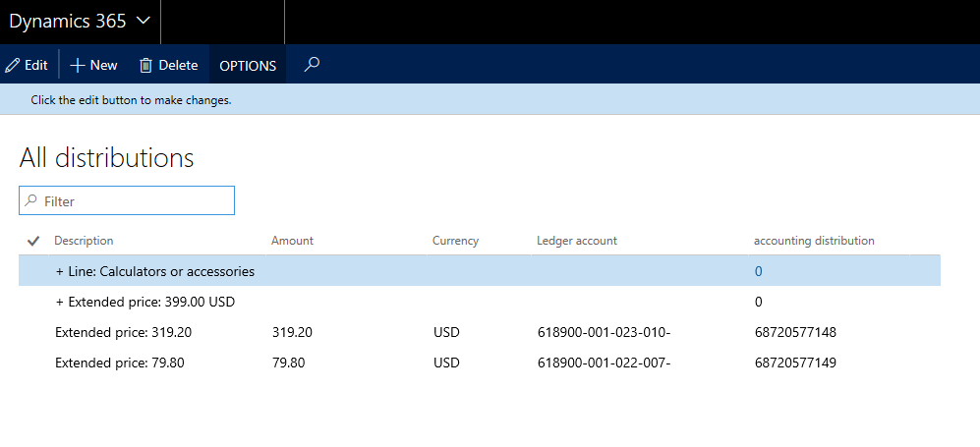Screen dimensions: 980x447
Task: Open the search magnifier in the action bar
Action: click(x=312, y=65)
